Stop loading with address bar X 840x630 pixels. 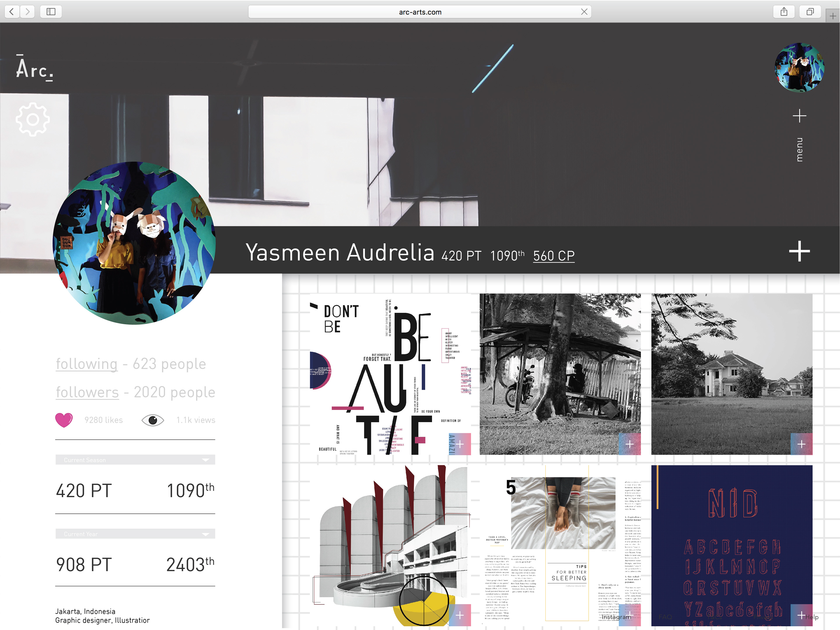(x=584, y=12)
